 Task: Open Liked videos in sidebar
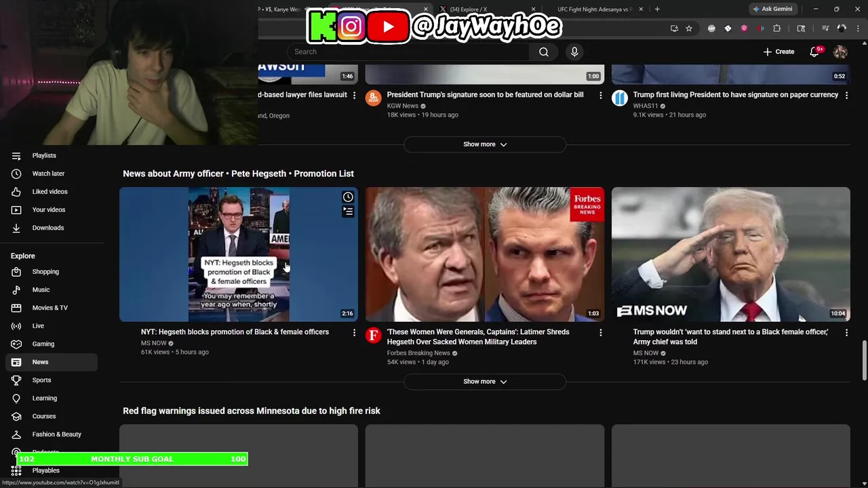coord(52,191)
